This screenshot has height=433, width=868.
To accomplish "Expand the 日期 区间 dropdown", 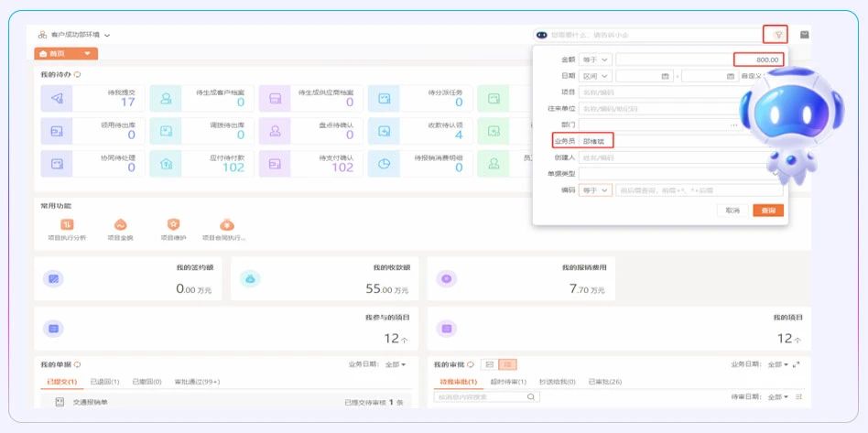I will [x=595, y=76].
